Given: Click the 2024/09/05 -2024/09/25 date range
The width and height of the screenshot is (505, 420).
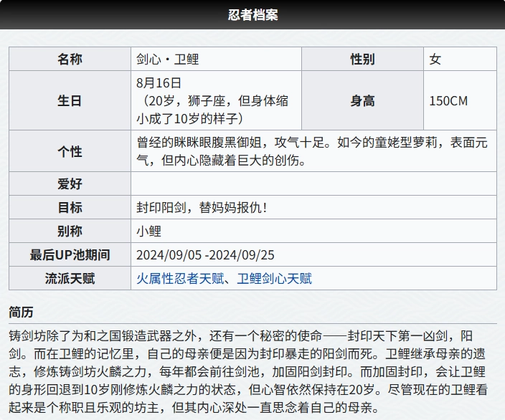Looking at the screenshot, I should click(206, 254).
